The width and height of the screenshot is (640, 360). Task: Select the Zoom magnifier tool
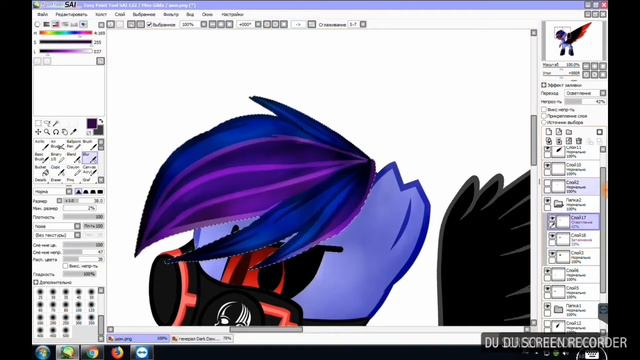pos(47,132)
